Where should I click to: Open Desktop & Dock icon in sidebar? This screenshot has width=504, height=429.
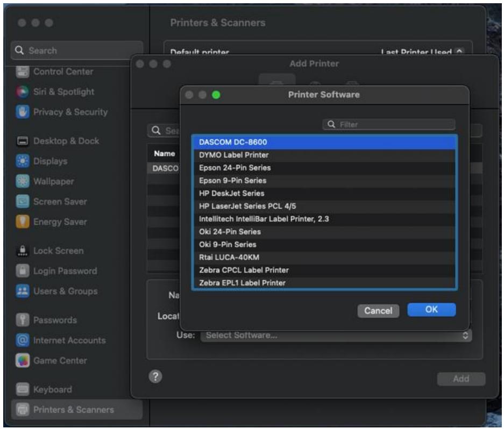click(23, 141)
